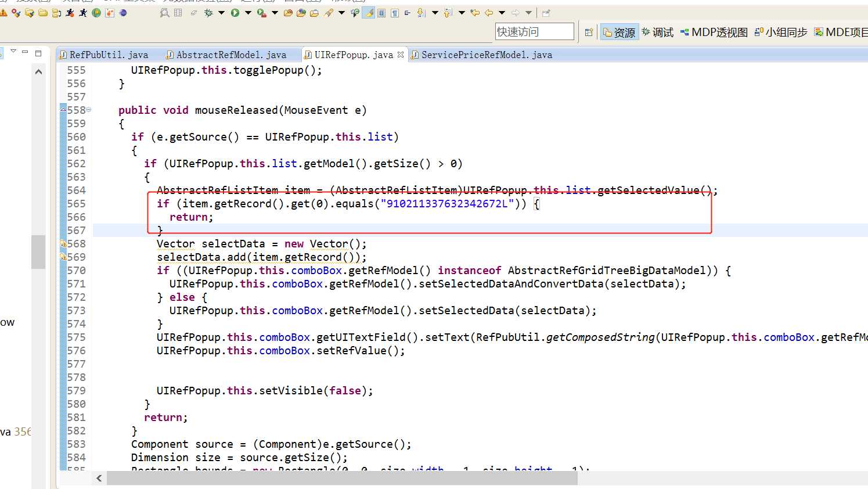Click the orange dots square toolbar icon

[x=110, y=13]
